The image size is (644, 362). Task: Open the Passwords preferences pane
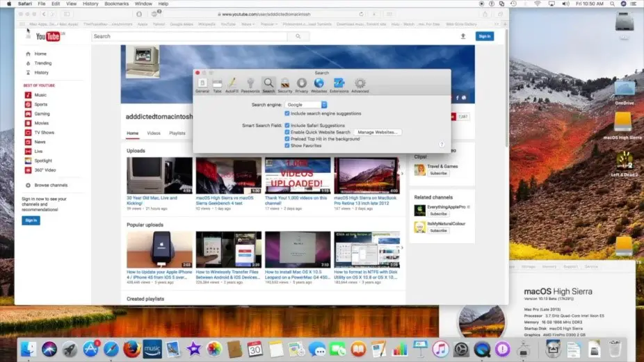click(x=250, y=85)
